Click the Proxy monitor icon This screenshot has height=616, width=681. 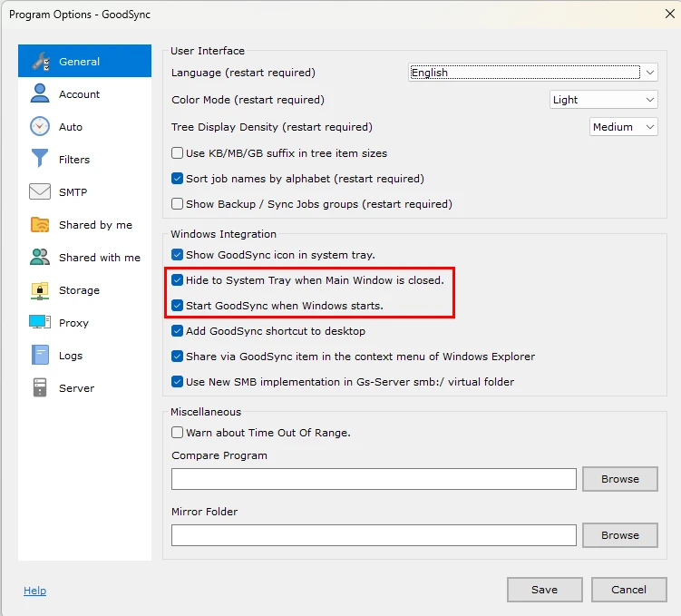[x=40, y=322]
